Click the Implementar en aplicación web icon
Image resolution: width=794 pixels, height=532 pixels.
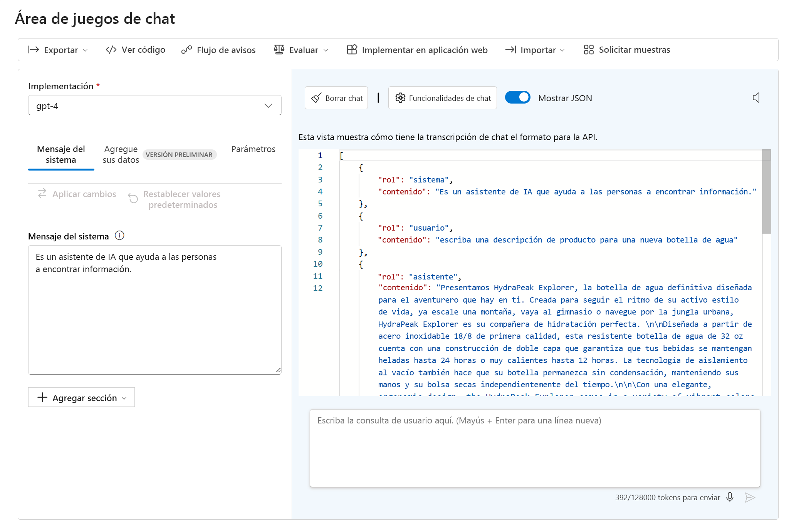pyautogui.click(x=352, y=50)
